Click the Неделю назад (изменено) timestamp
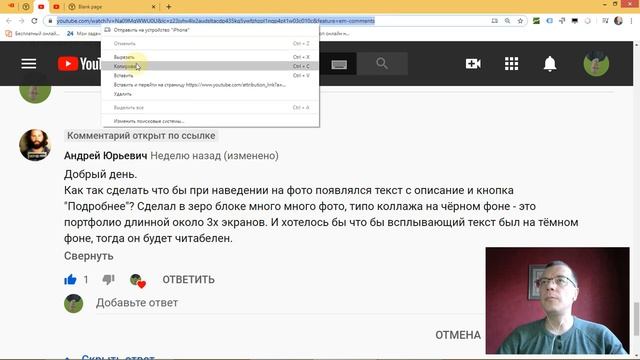 (x=214, y=156)
